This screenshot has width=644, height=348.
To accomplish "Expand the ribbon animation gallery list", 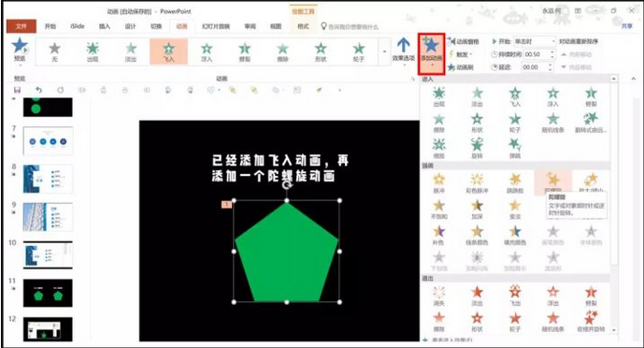I will pos(384,52).
